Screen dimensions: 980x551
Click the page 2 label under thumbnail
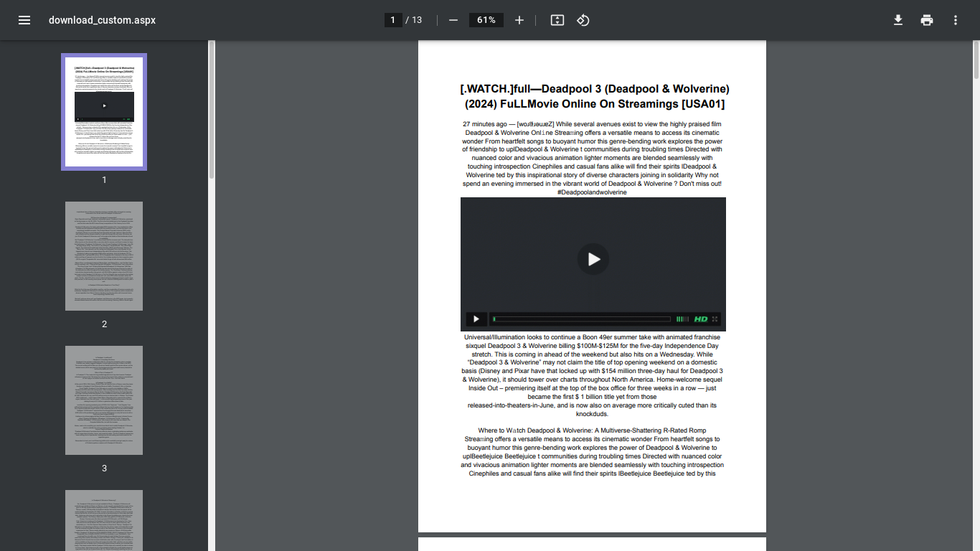click(x=104, y=324)
